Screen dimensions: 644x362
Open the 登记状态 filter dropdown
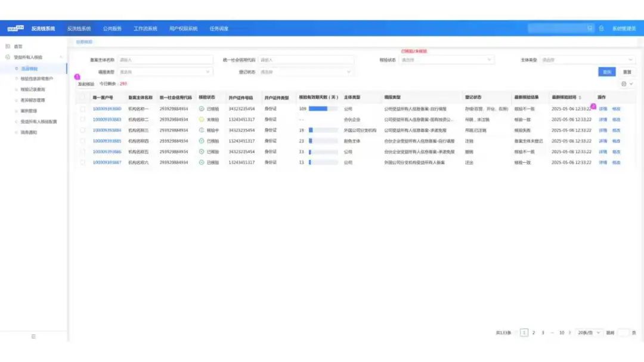tap(306, 72)
